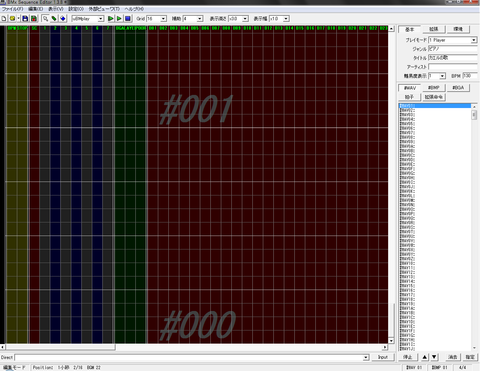
Task: Select the blue eraser delete mode tool
Action: point(63,19)
